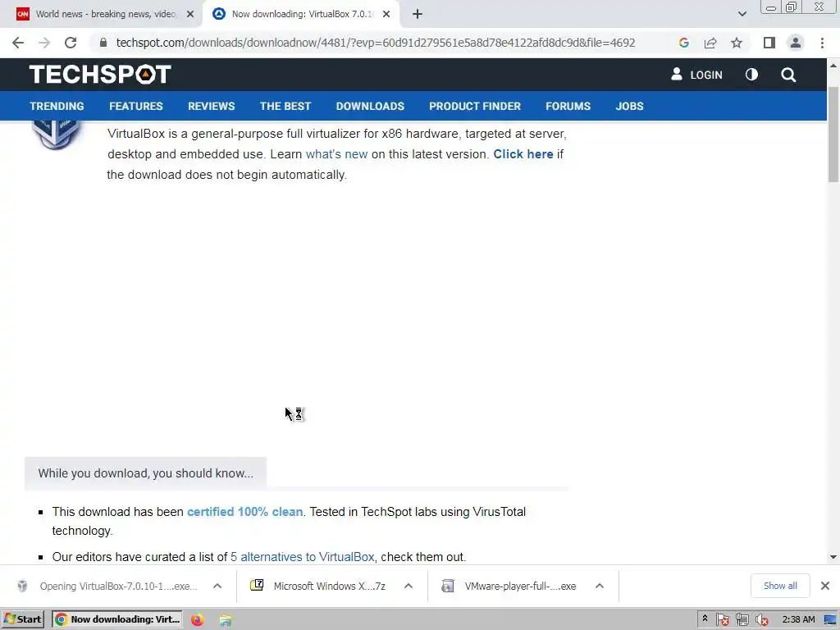840x630 pixels.
Task: Open the PRODUCT FINDER menu item
Action: click(x=475, y=106)
